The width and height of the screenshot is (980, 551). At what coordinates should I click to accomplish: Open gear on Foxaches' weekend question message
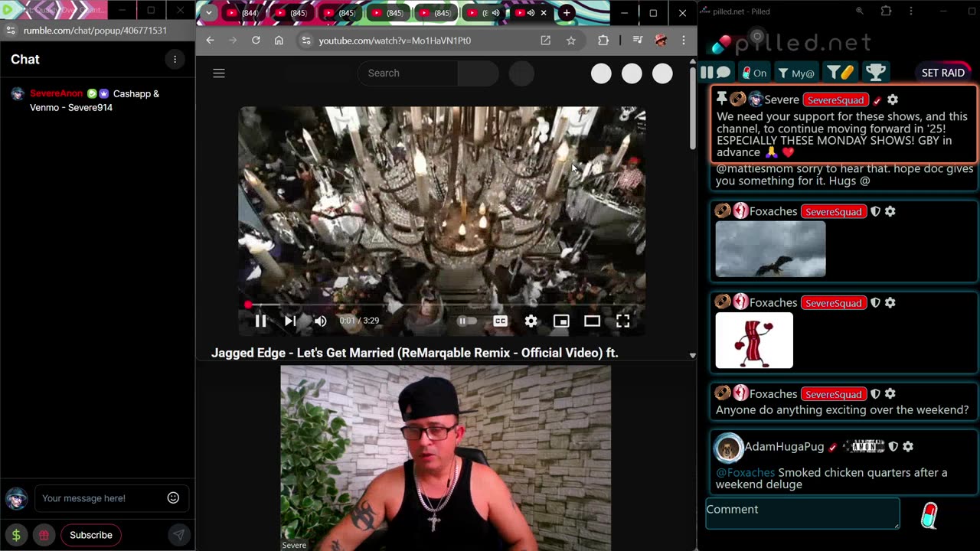tap(890, 393)
